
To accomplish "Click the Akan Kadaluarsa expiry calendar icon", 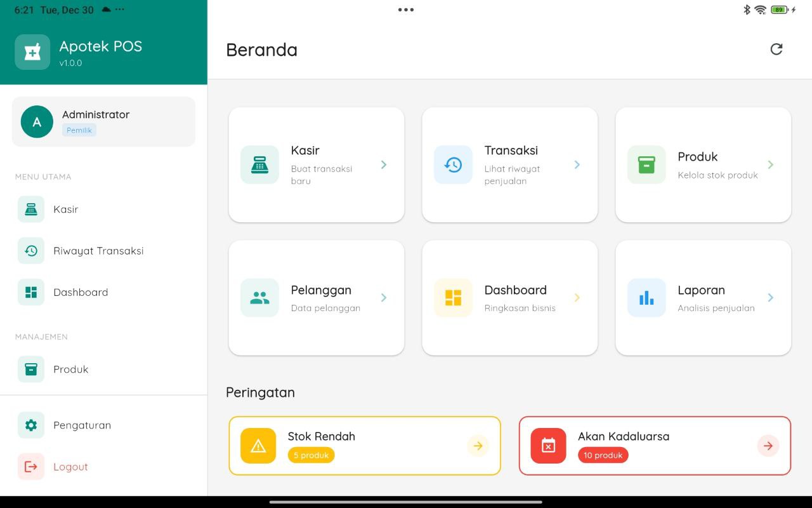I will pos(547,445).
